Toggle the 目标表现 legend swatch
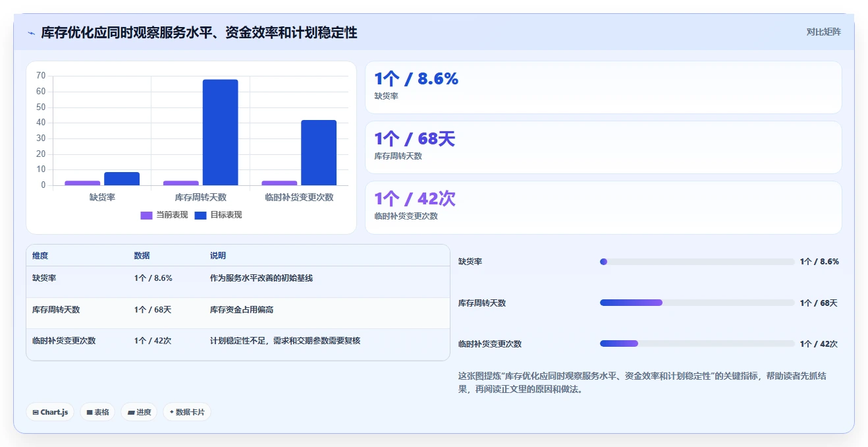868x447 pixels. [201, 215]
